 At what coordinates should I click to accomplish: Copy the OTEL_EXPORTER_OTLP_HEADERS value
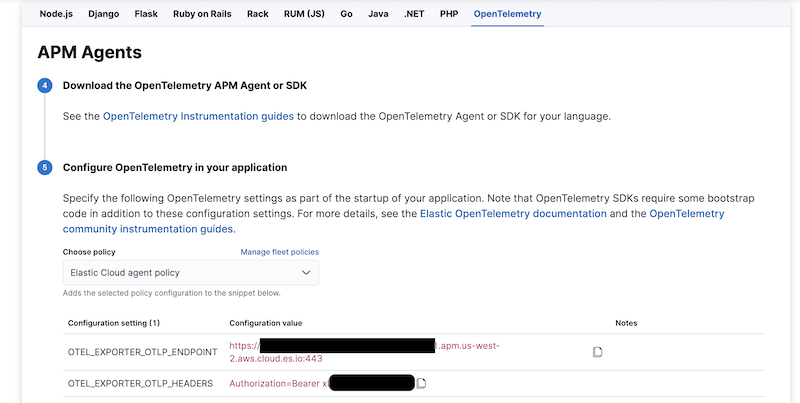click(422, 383)
